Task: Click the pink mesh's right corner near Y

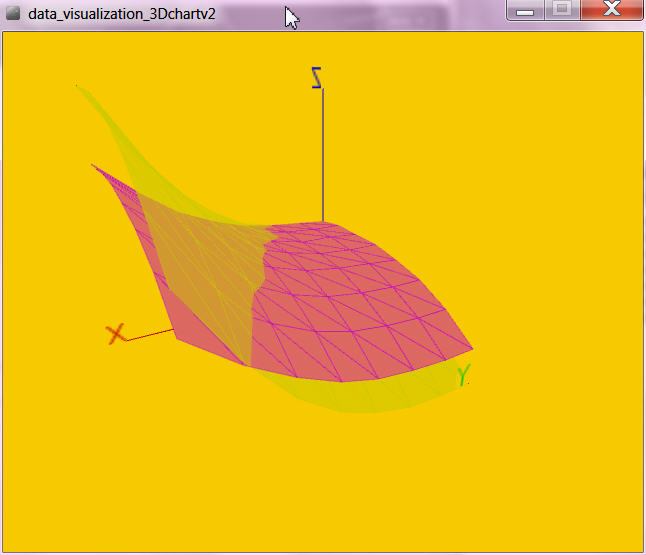Action: [x=469, y=349]
